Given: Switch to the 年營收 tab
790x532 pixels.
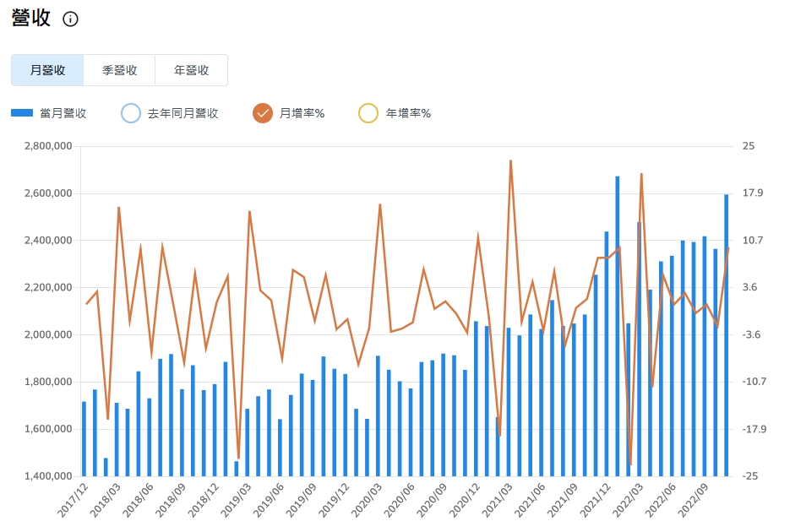Looking at the screenshot, I should click(192, 70).
